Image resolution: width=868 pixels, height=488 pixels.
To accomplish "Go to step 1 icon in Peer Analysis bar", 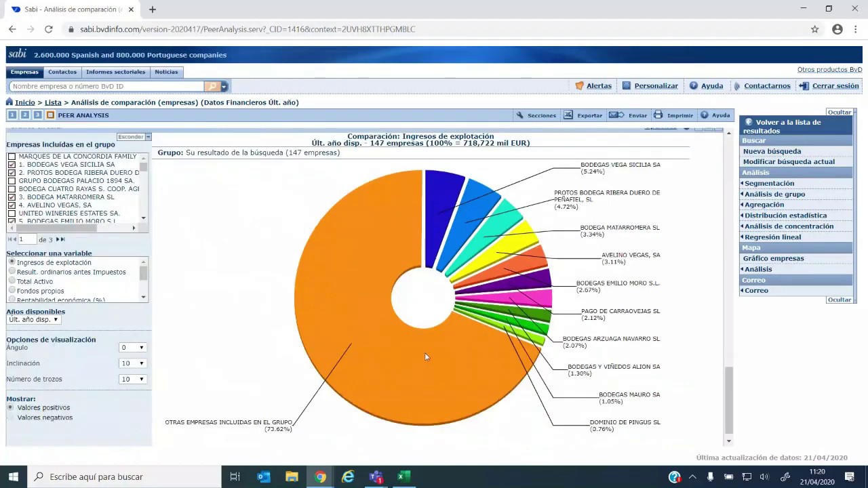I will (13, 115).
